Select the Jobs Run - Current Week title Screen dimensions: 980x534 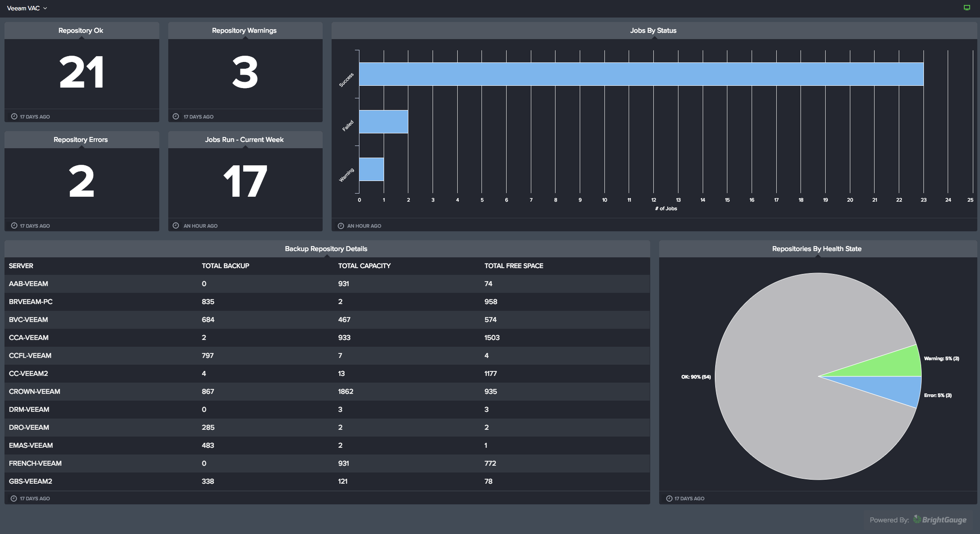244,140
